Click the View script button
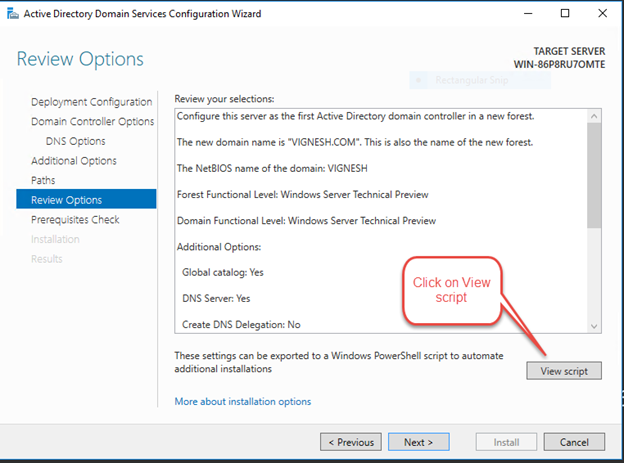 [564, 371]
